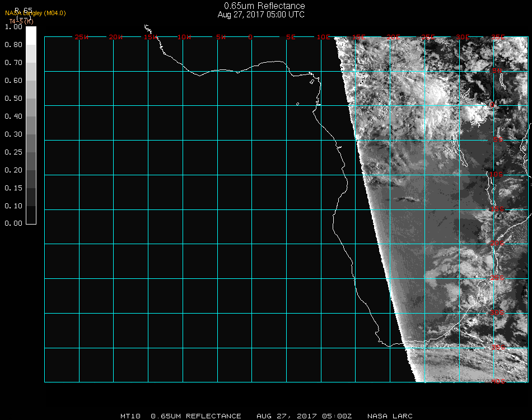This screenshot has width=532, height=420.
Task: Click the 0.25 colorbar value
Action: coord(13,152)
